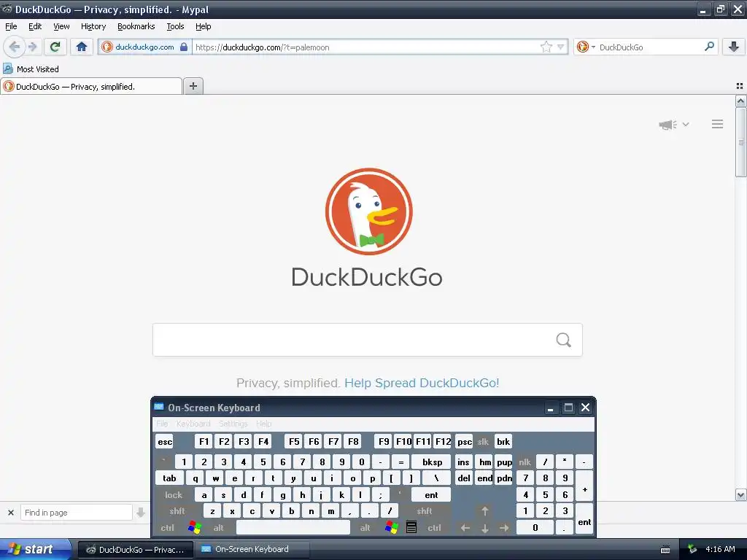Bookmark this page with the star icon
The image size is (747, 560).
pyautogui.click(x=546, y=47)
